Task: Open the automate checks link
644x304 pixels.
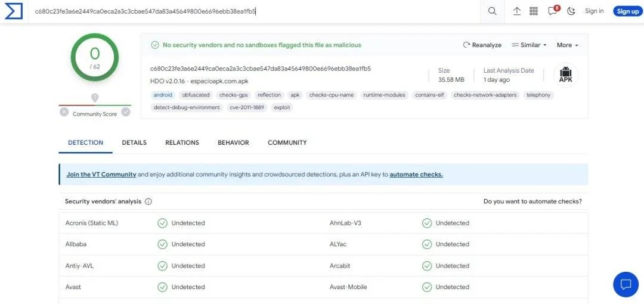Action: [x=416, y=174]
